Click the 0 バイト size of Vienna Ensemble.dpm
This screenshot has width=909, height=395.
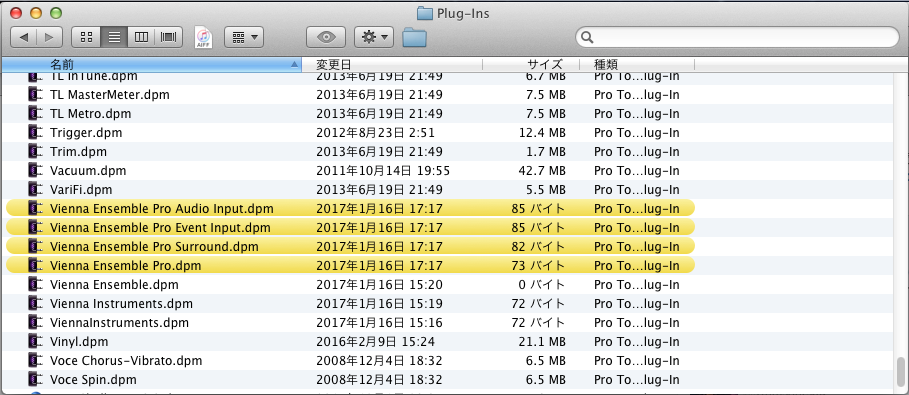click(x=541, y=285)
